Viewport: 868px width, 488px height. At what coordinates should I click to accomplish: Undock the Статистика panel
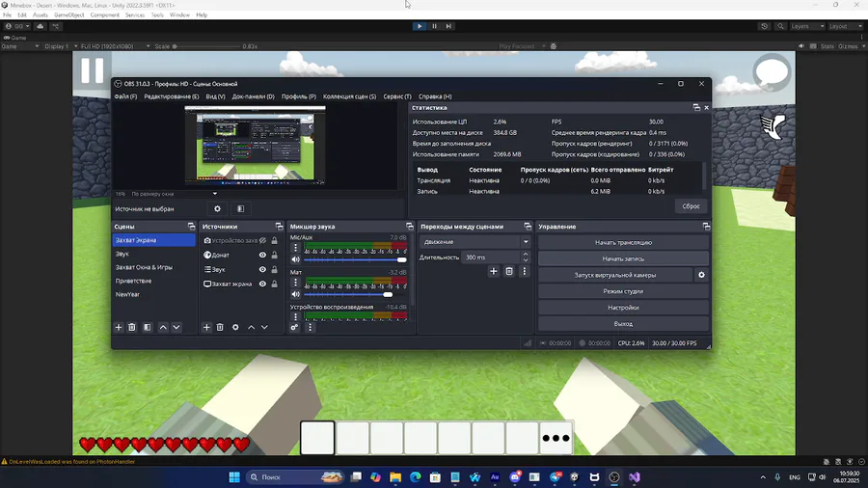point(696,108)
